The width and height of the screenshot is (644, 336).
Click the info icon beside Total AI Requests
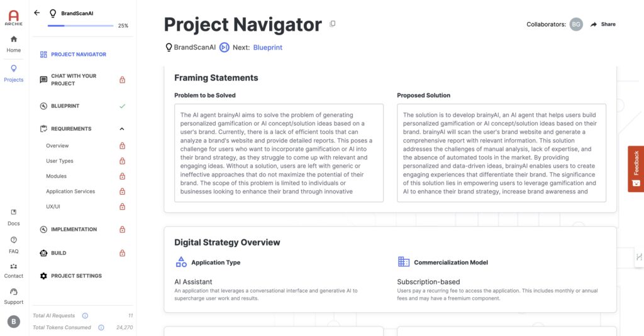(x=85, y=315)
